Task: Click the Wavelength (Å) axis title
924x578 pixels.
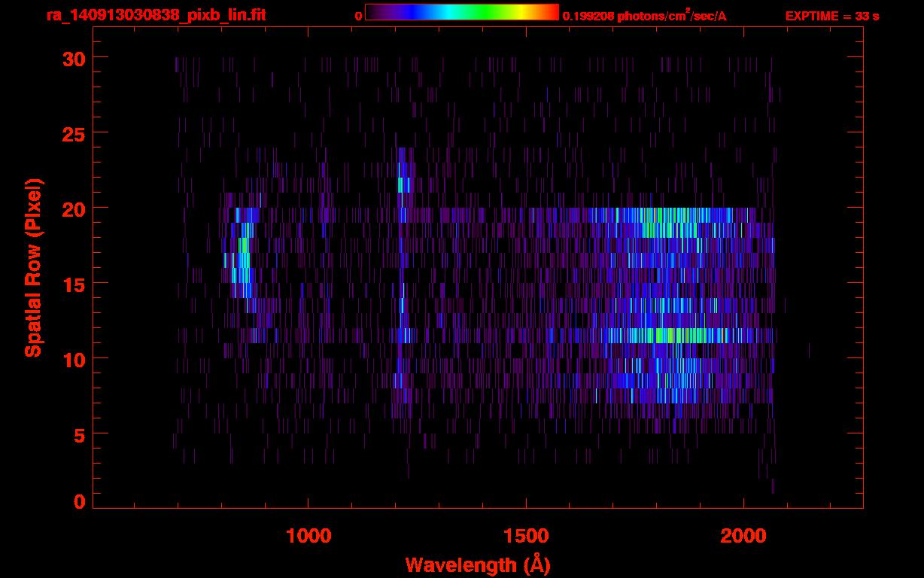Action: coord(478,564)
